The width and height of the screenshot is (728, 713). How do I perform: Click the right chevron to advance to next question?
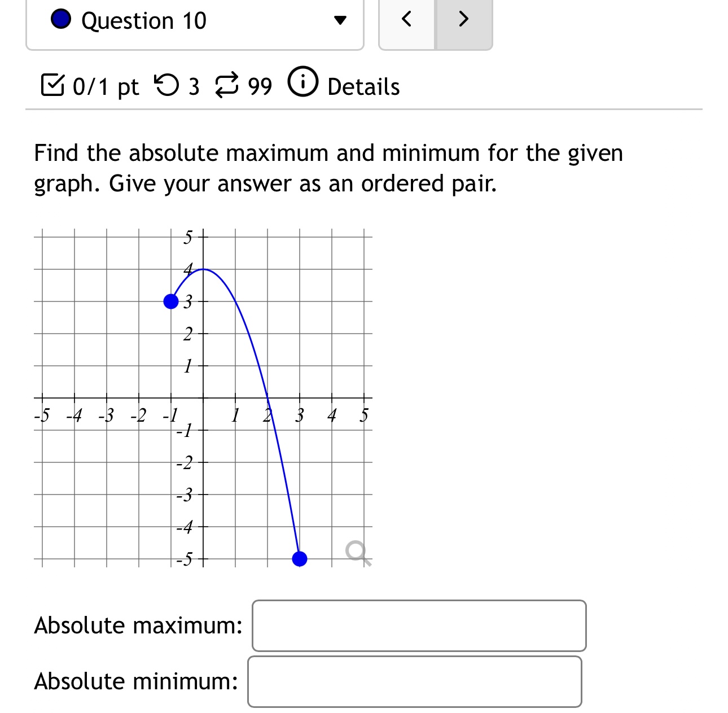point(463,20)
